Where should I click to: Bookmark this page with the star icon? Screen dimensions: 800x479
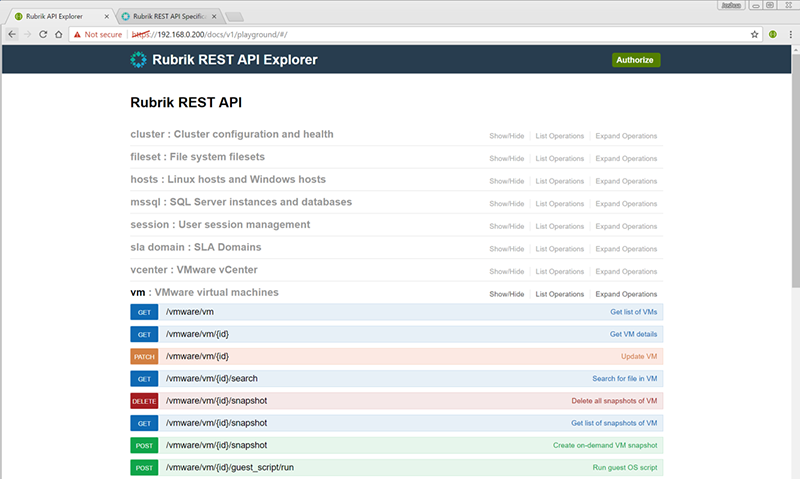click(x=754, y=34)
